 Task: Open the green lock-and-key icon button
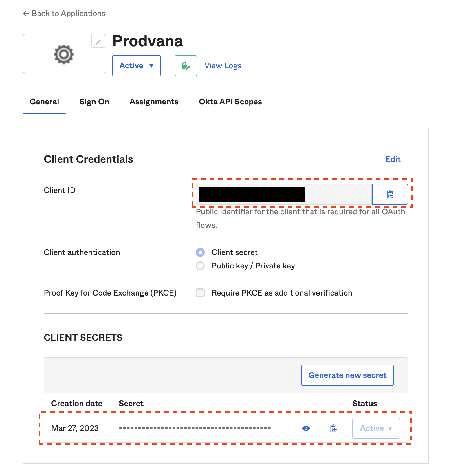pyautogui.click(x=186, y=66)
